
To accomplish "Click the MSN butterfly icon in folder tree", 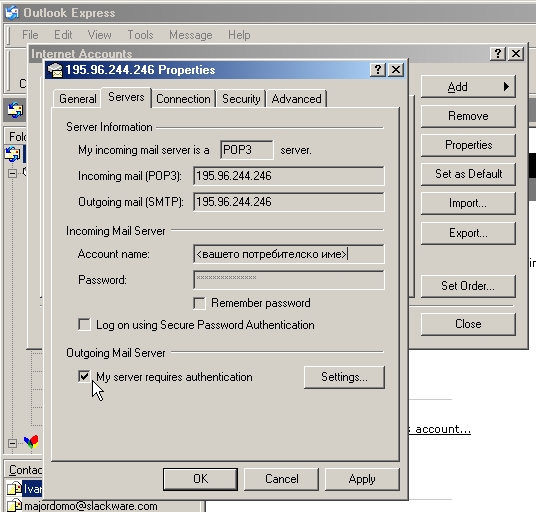I will point(31,442).
